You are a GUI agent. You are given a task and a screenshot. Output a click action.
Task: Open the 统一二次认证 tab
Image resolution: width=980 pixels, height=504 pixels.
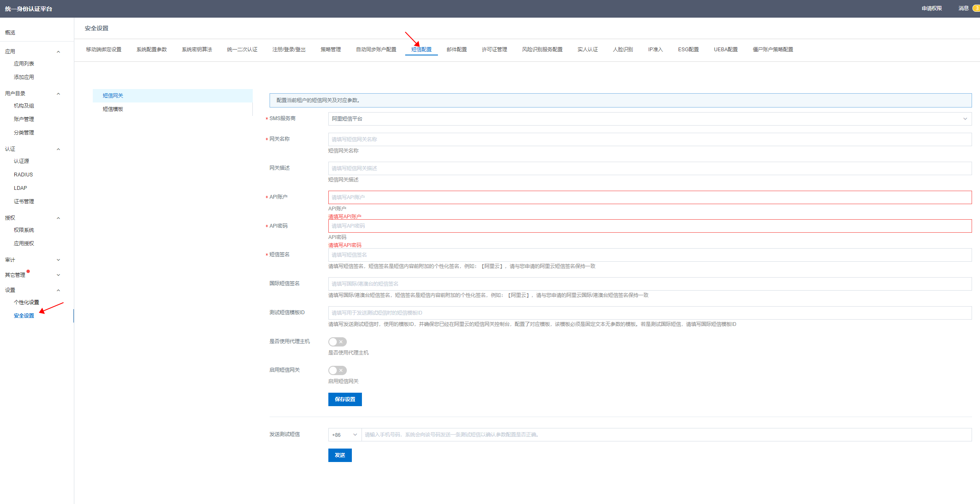[242, 50]
